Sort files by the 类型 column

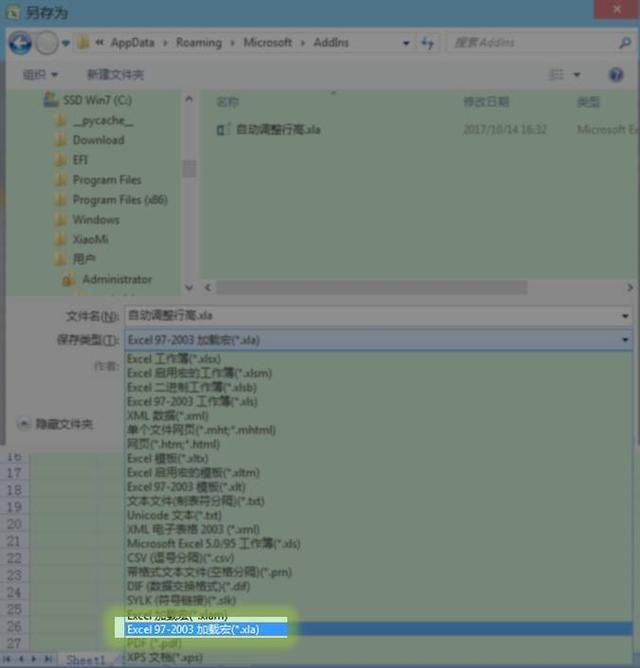click(588, 102)
